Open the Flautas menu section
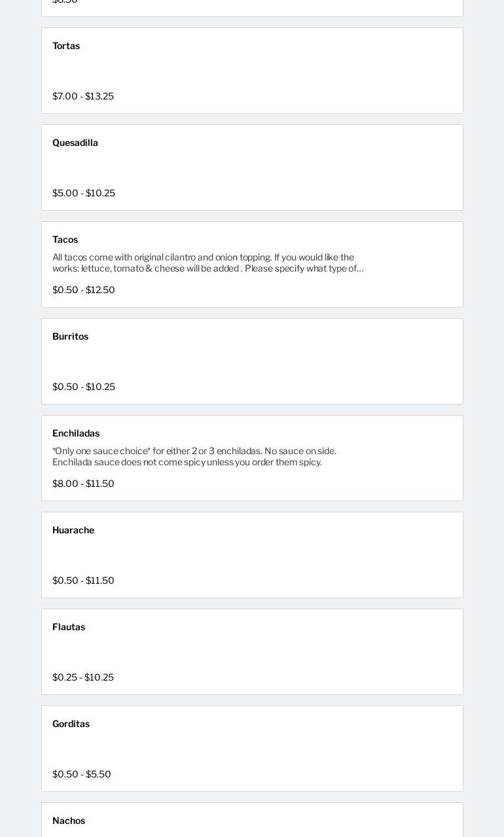The height and width of the screenshot is (837, 504). pos(69,627)
